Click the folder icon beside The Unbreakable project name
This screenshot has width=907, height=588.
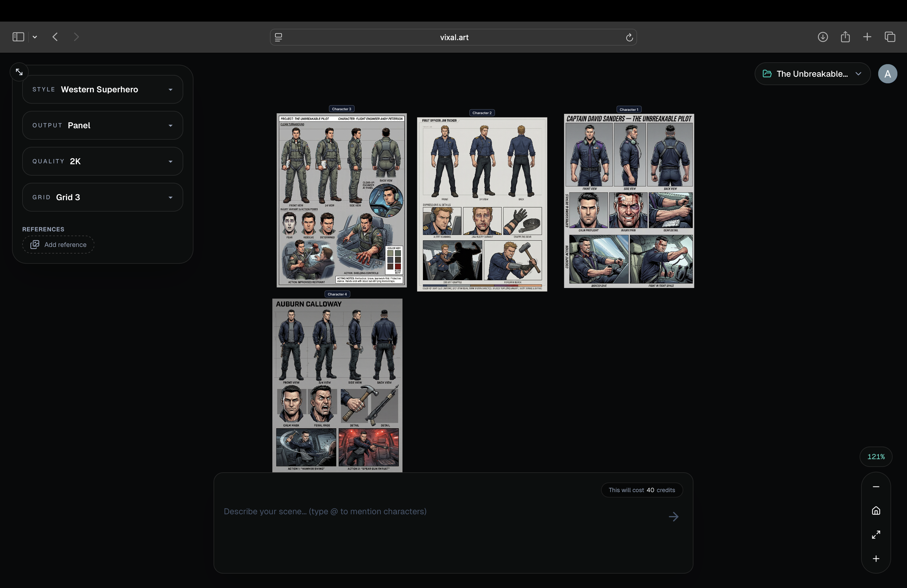coord(767,73)
